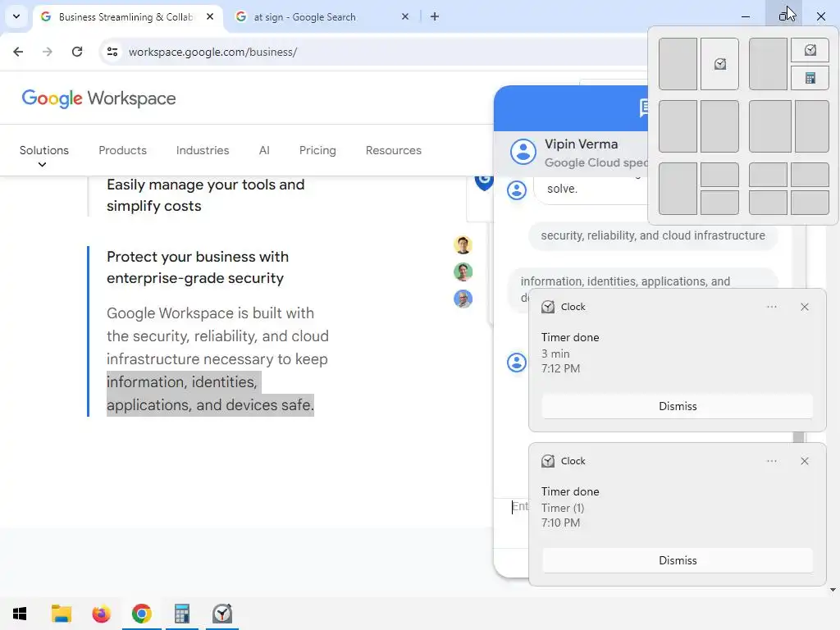Open the Resources menu

pos(394,151)
